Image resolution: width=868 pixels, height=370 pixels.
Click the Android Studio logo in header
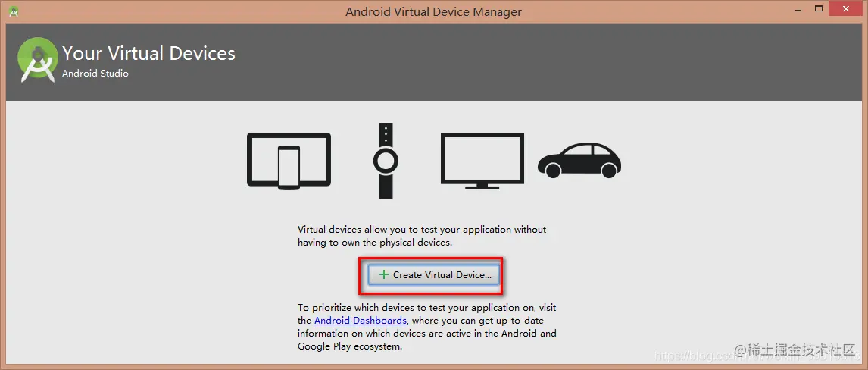click(38, 61)
